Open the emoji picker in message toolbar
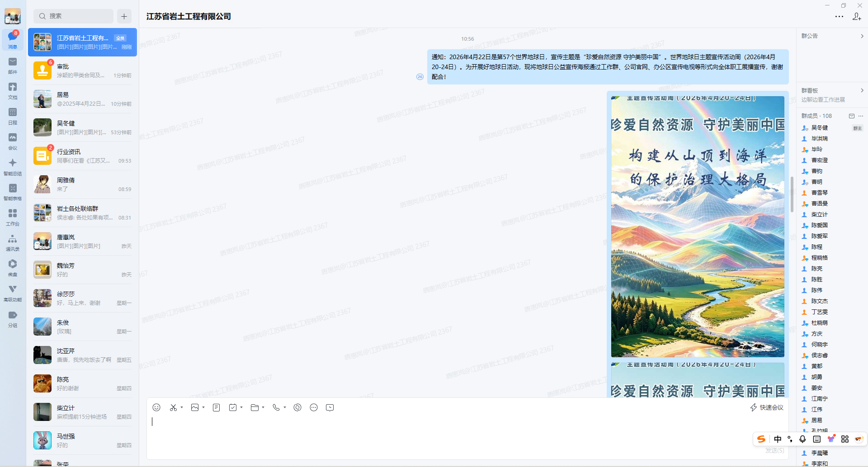 point(156,407)
